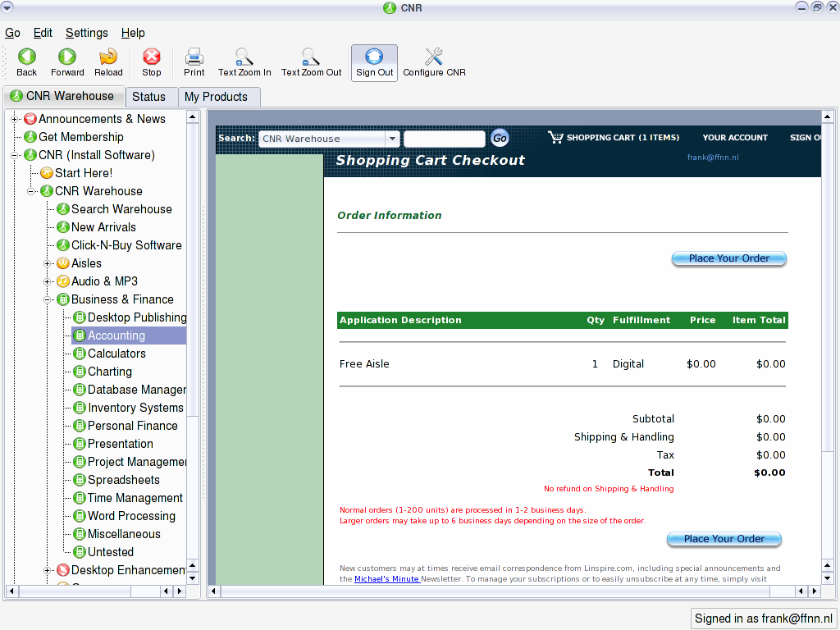Stop loading with the red Stop icon

152,57
